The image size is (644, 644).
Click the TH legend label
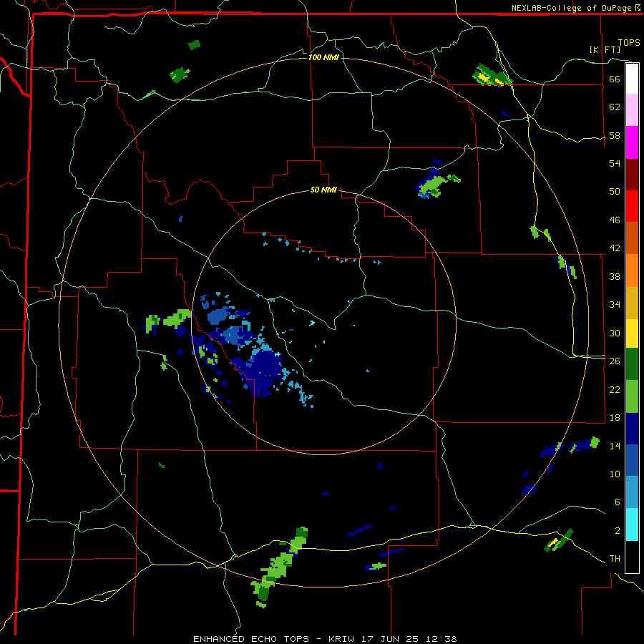615,559
